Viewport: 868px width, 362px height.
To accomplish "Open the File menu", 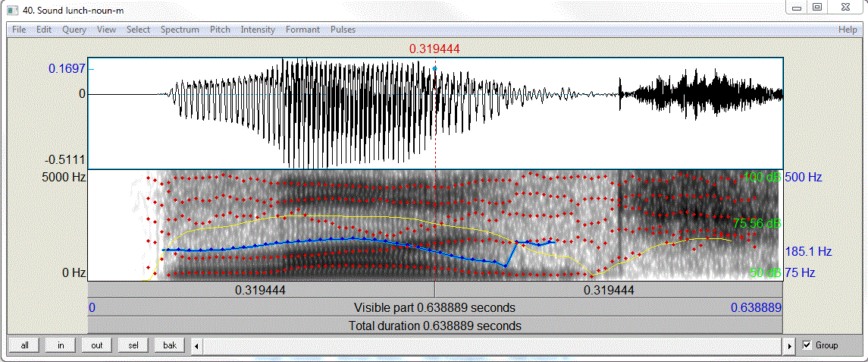I will pos(19,30).
